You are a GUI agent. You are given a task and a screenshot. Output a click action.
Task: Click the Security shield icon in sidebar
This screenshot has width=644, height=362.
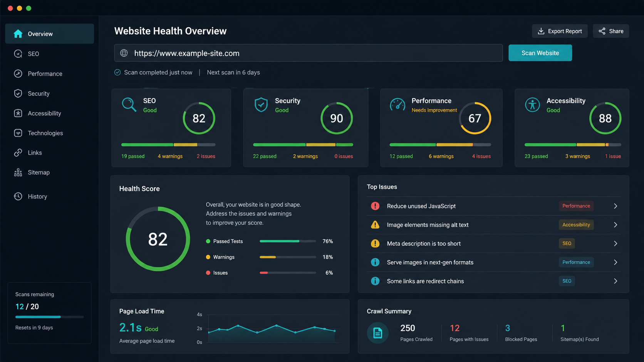[18, 93]
